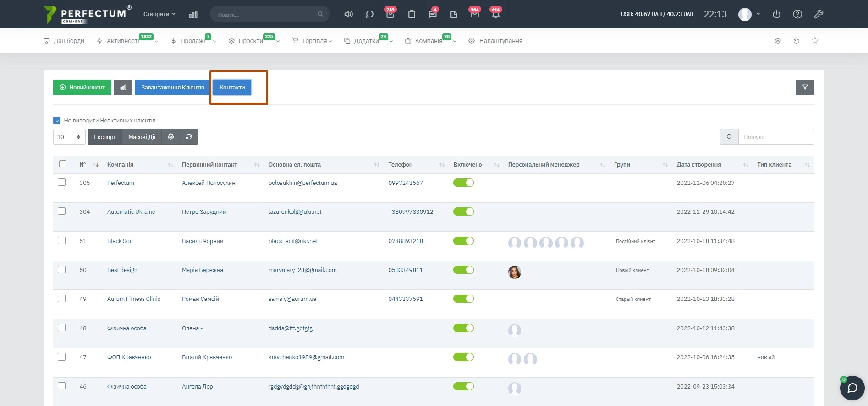The height and width of the screenshot is (406, 868).
Task: Select checkbox for Perfectum row
Action: pyautogui.click(x=61, y=182)
